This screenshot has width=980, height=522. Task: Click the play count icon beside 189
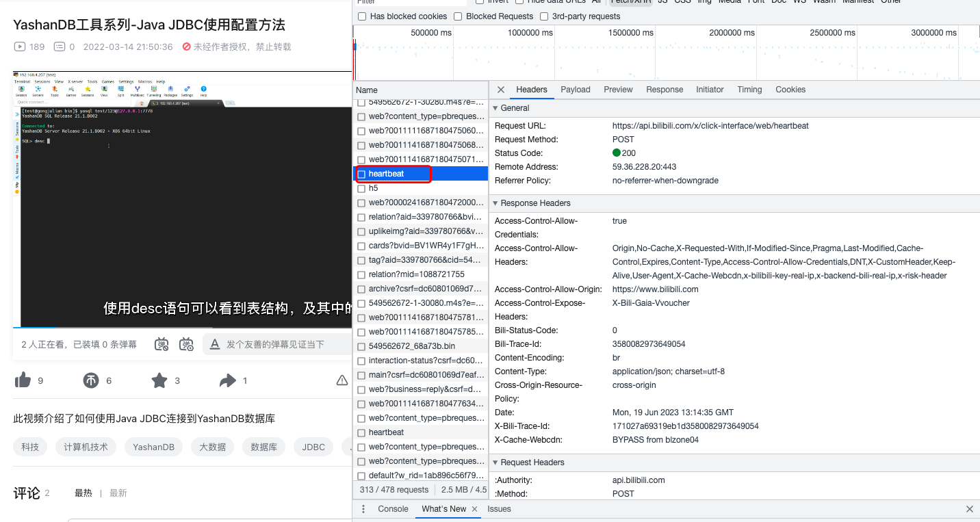(20, 47)
